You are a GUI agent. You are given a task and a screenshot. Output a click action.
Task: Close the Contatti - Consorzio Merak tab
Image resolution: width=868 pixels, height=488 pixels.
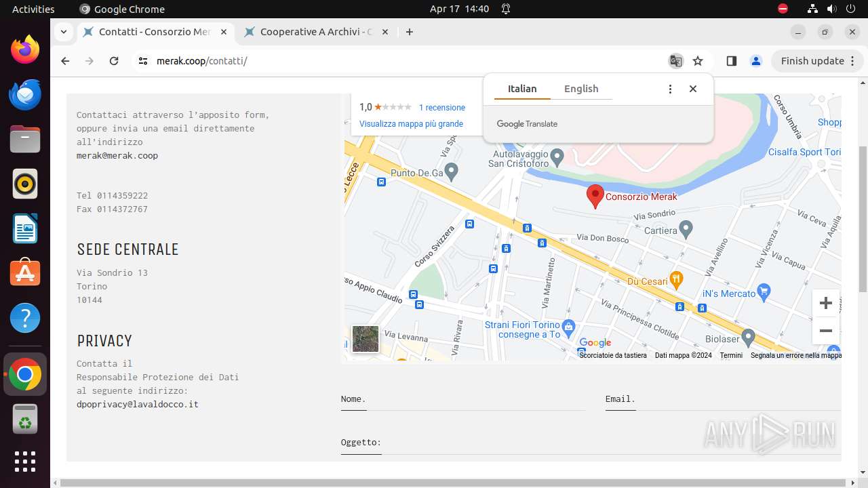(224, 32)
